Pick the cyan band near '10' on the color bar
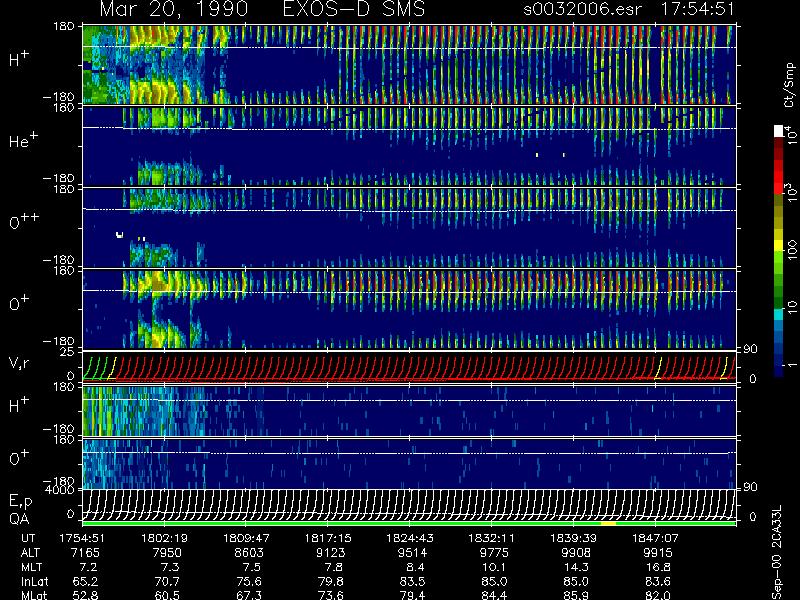The height and width of the screenshot is (600, 800). pos(779,314)
